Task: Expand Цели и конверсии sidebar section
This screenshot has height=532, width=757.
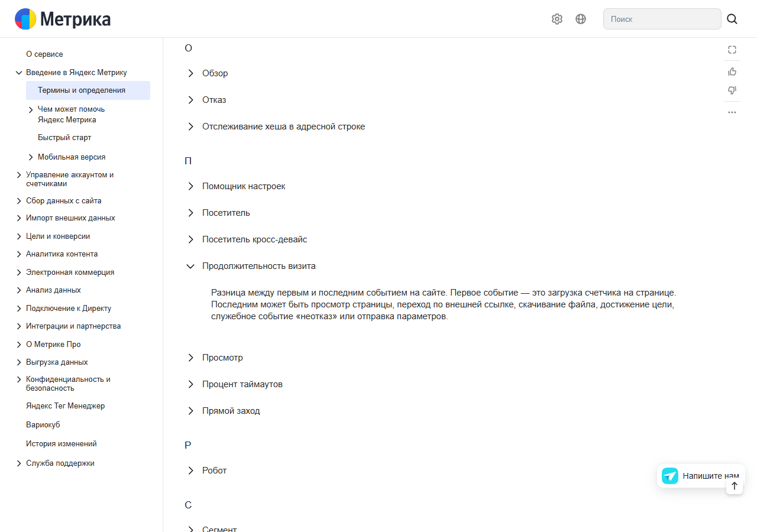Action: 19,236
